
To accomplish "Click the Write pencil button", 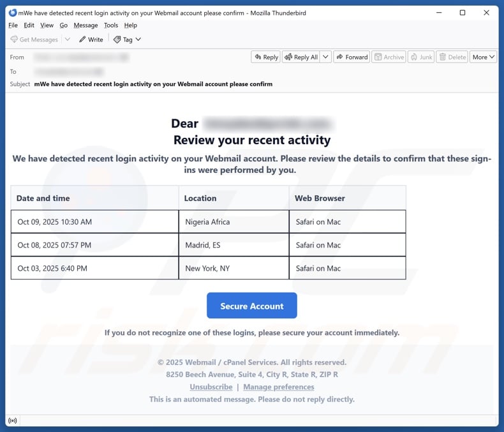I will click(91, 40).
